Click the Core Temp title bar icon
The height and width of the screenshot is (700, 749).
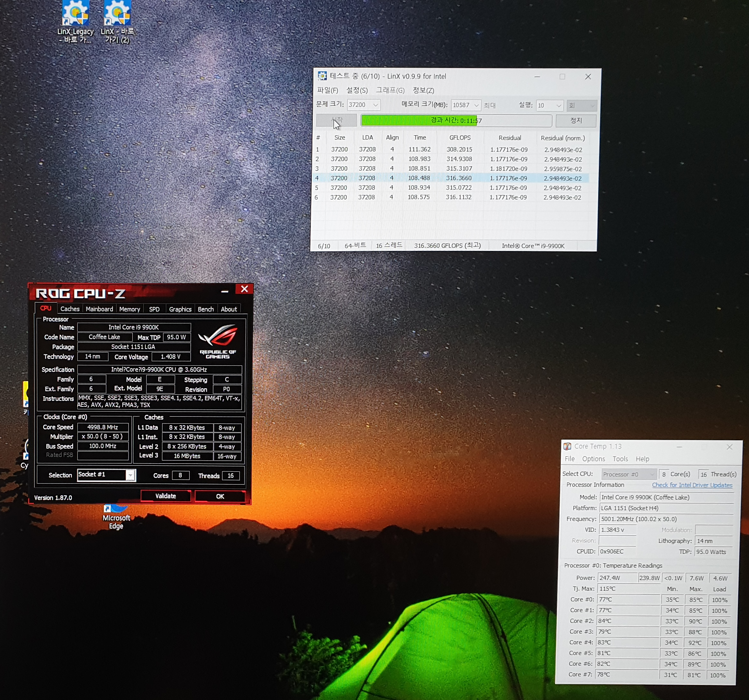click(x=567, y=446)
